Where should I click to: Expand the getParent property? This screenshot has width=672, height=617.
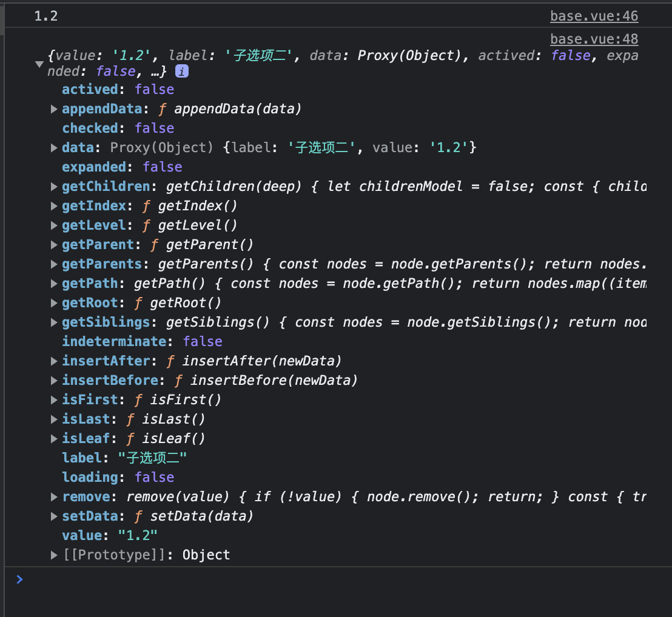point(53,244)
